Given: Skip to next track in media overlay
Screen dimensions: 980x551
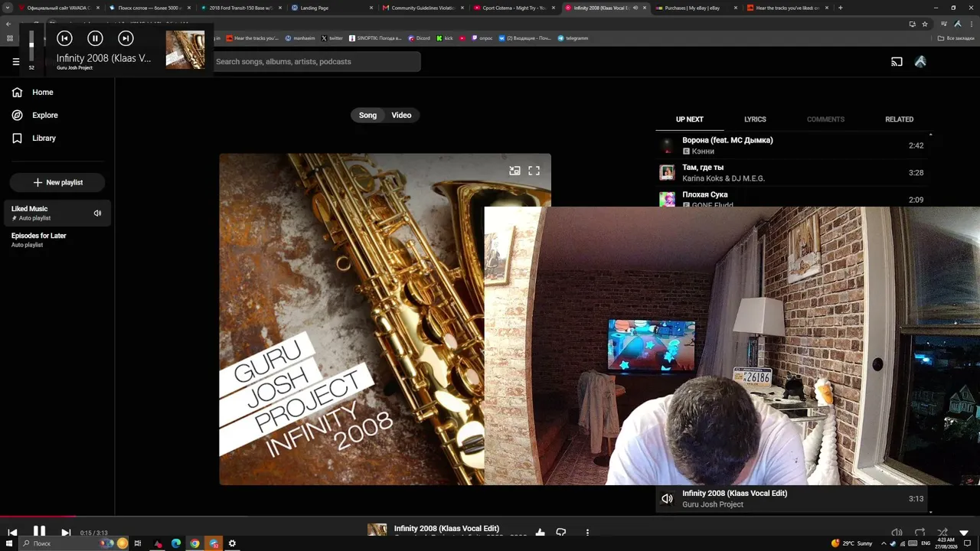Looking at the screenshot, I should point(126,38).
